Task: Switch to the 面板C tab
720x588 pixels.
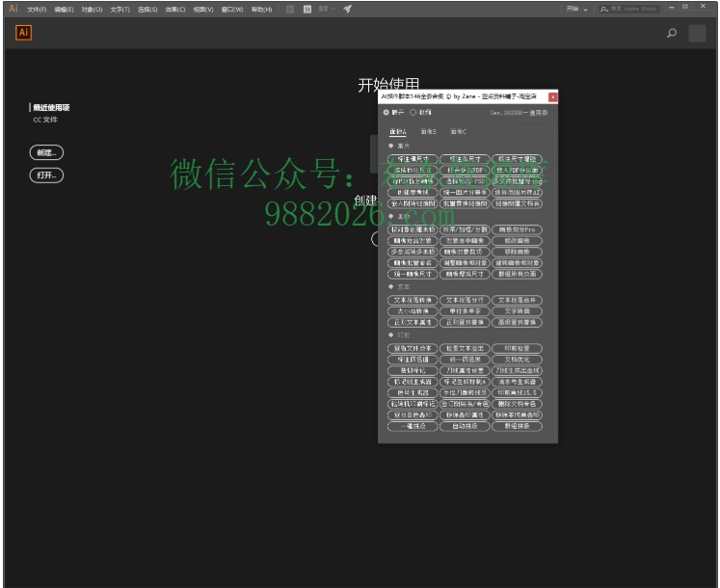Action: [458, 131]
